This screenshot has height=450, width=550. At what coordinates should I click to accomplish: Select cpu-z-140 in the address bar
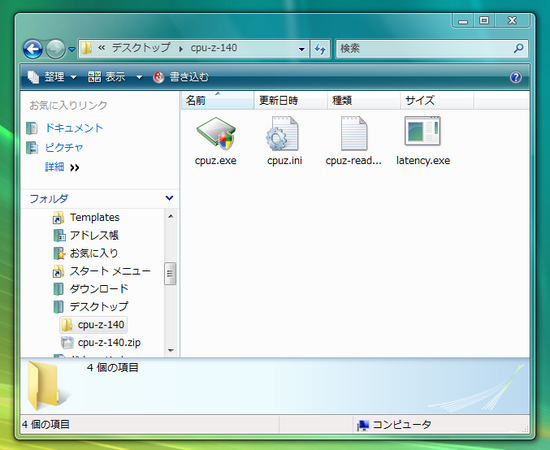click(x=214, y=48)
